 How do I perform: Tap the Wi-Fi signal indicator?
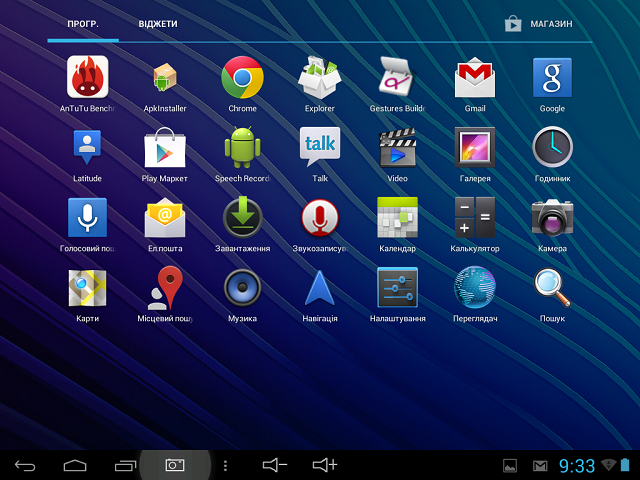coord(609,465)
